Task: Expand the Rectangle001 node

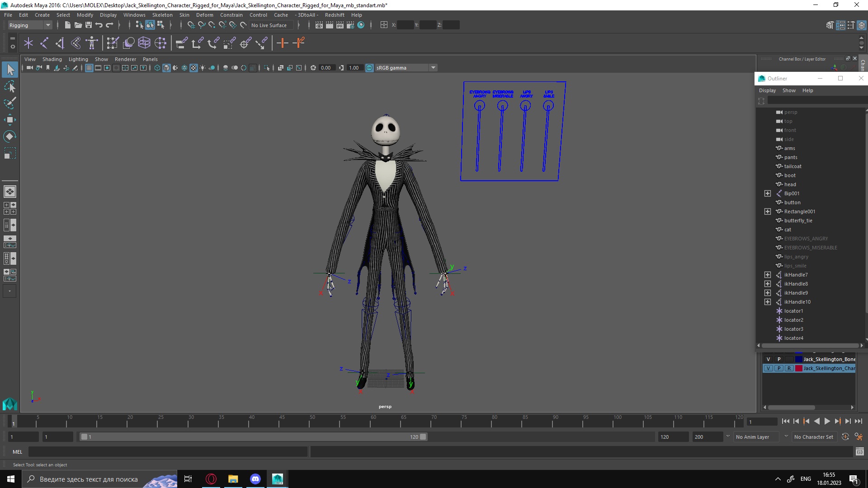Action: pos(767,211)
